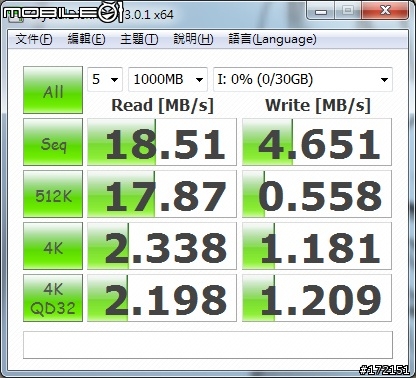
Task: Select the 4K QD32 write value 1.209
Action: tap(317, 298)
